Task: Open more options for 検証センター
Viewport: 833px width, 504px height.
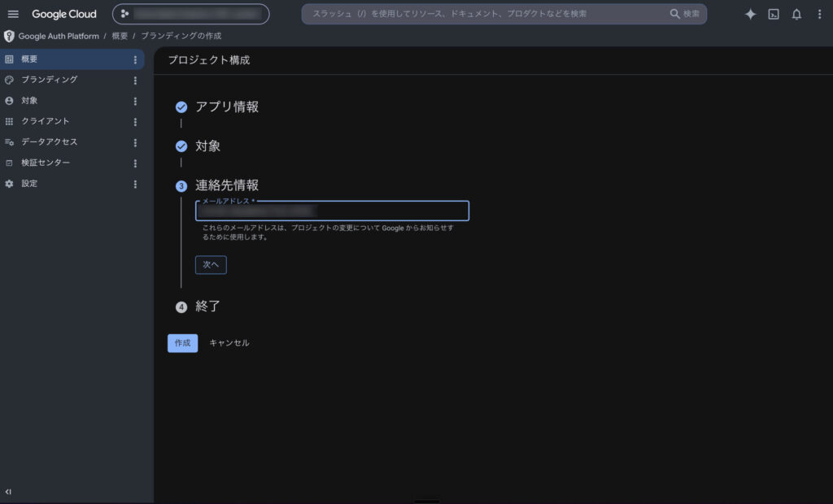Action: pyautogui.click(x=135, y=163)
